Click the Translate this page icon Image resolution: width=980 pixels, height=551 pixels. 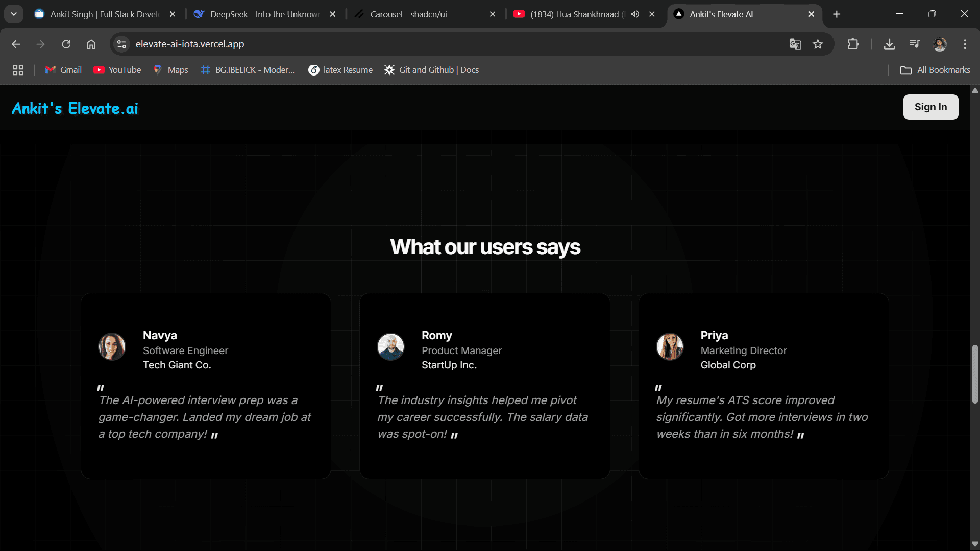795,44
